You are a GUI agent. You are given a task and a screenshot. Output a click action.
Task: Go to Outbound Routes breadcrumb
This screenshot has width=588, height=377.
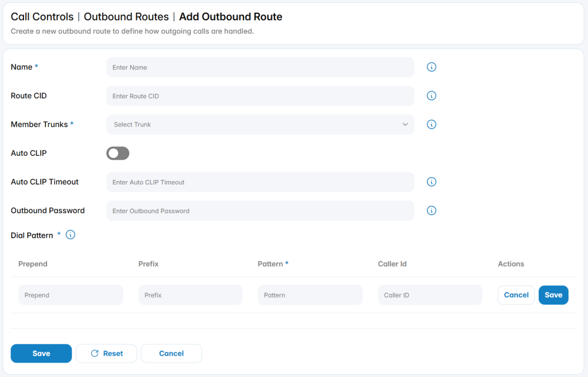click(x=126, y=17)
